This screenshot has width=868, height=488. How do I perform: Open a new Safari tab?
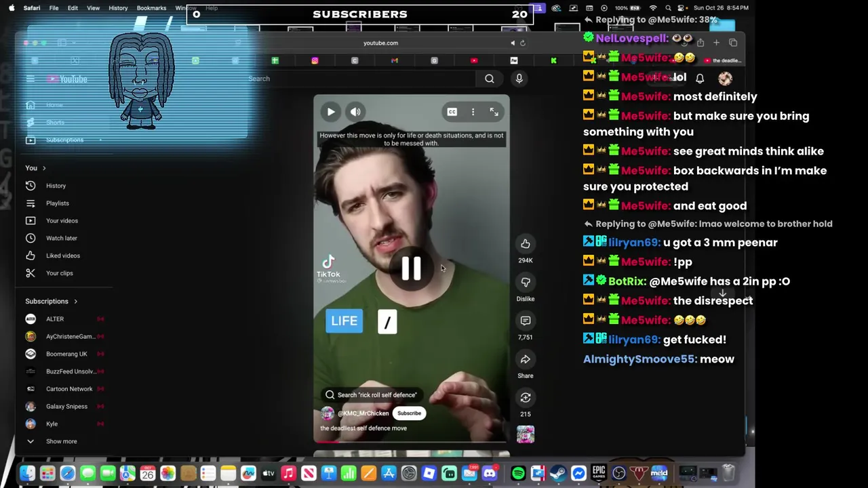[x=716, y=43]
